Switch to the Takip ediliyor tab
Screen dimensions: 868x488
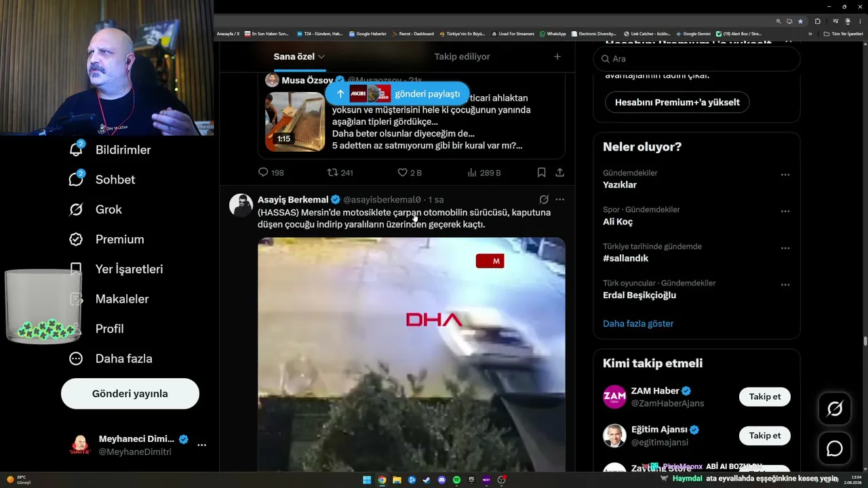tap(462, 57)
